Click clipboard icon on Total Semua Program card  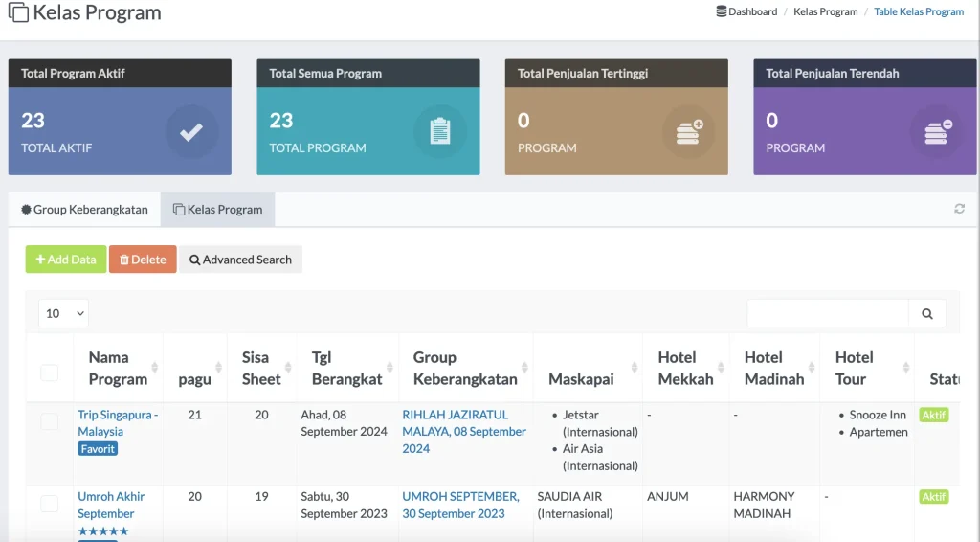440,132
